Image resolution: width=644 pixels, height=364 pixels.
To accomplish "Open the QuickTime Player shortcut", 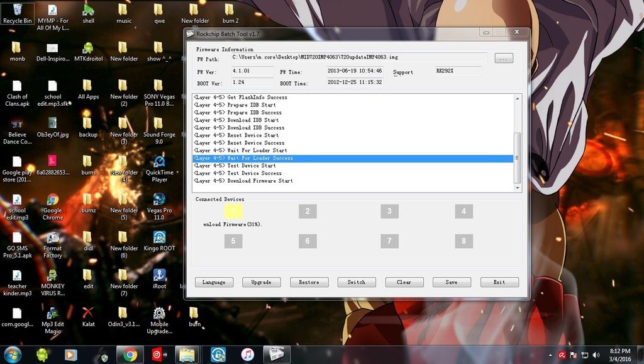I will click(159, 169).
